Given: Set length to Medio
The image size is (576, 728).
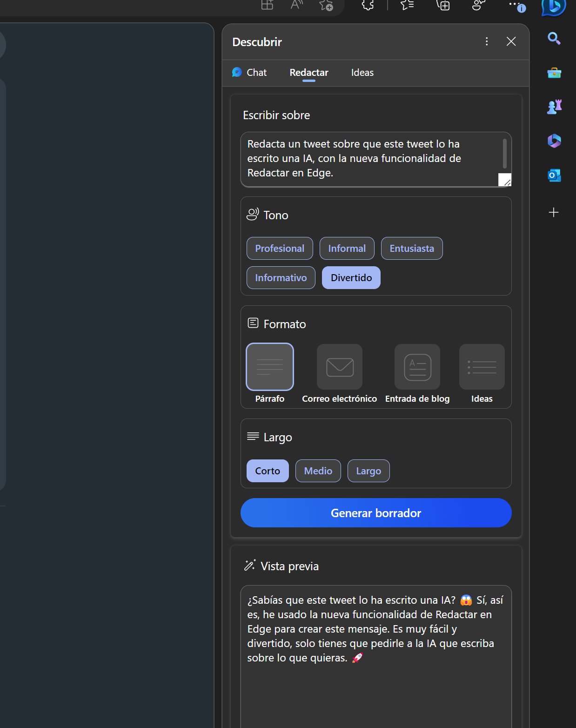Looking at the screenshot, I should 318,471.
